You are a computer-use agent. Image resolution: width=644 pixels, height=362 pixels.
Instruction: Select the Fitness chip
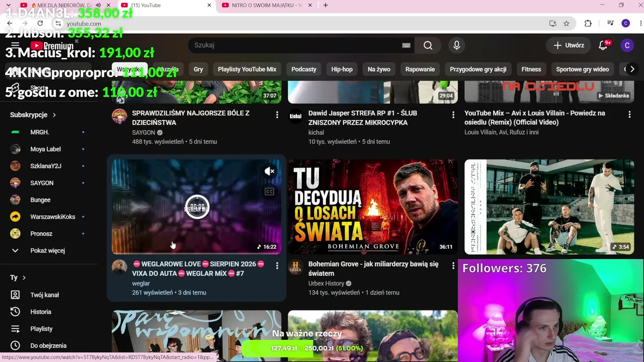click(x=531, y=69)
